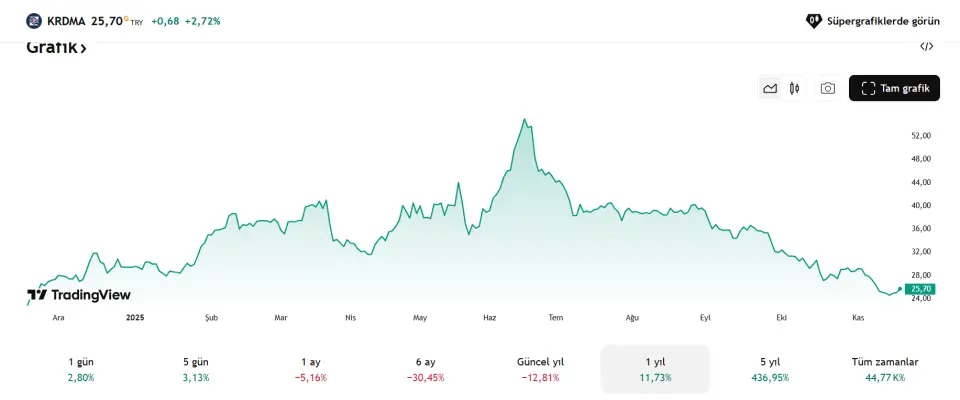Screen dimensions: 960x400
Task: Switch to candlestick chart style
Action: [x=794, y=88]
